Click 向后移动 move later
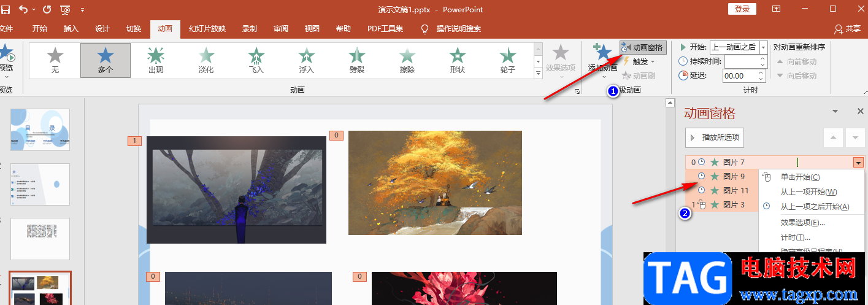 pos(797,75)
